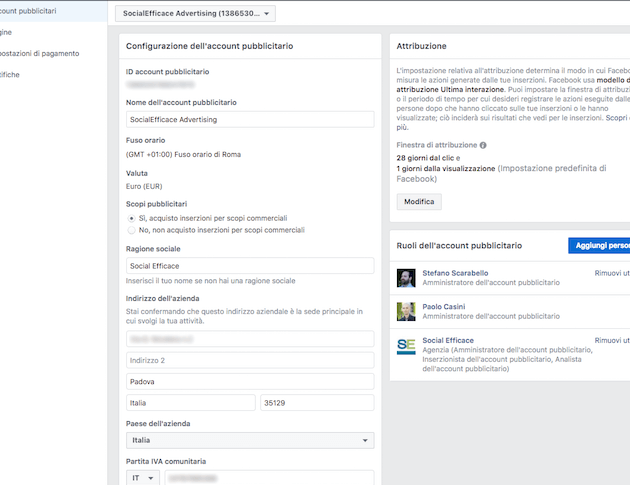The image size is (630, 485).
Task: Open the Social Efficace agency link
Action: 448,340
